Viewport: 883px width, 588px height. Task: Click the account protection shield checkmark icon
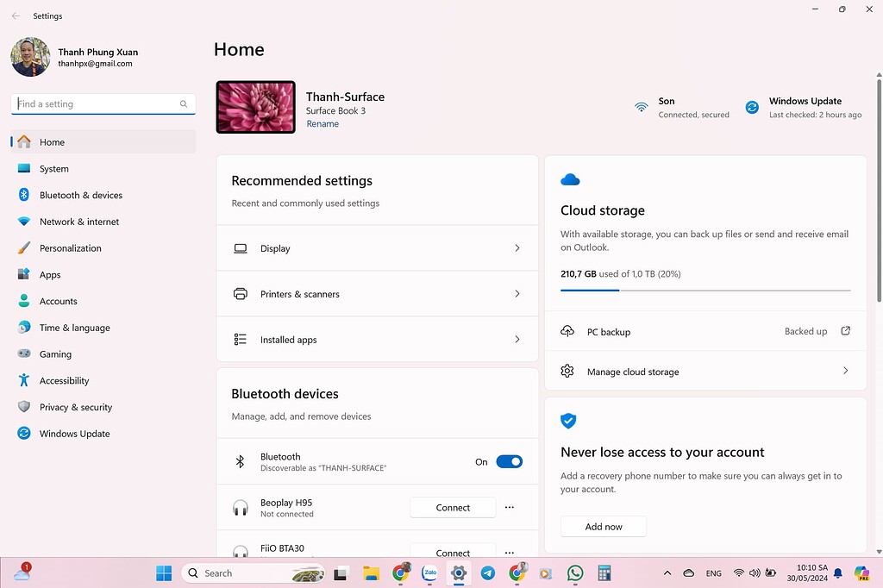click(x=568, y=421)
